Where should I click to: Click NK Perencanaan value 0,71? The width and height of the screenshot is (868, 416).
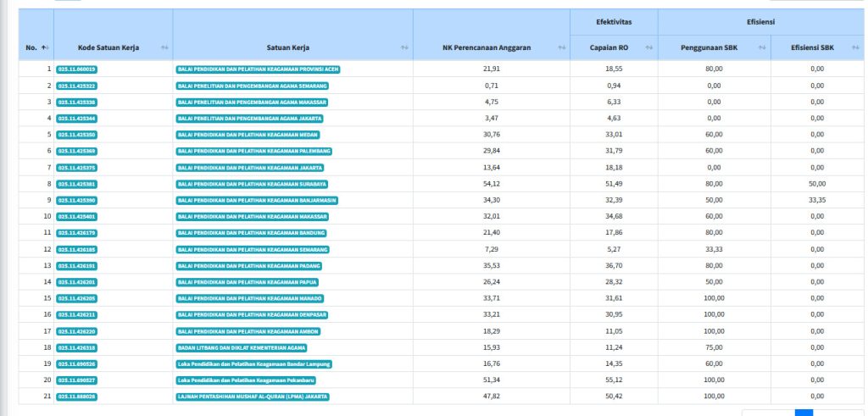pyautogui.click(x=492, y=86)
